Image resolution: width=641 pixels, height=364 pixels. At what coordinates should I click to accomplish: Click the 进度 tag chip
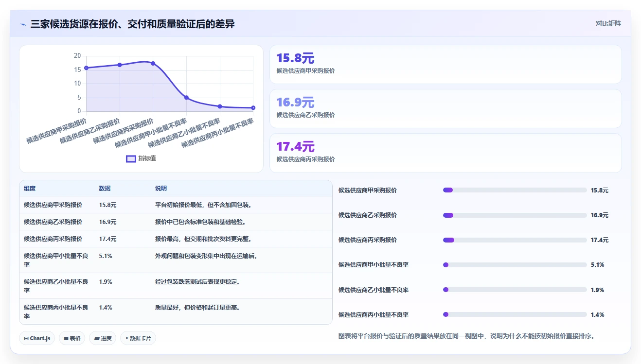[103, 338]
